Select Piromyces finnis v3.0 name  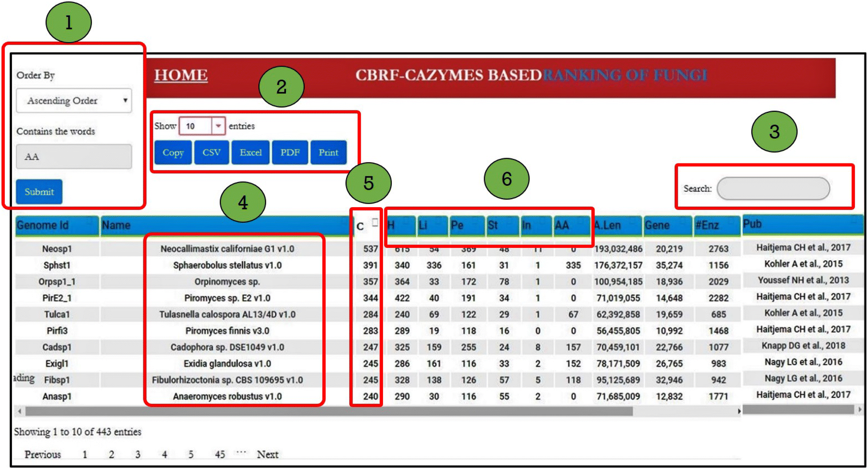pyautogui.click(x=227, y=331)
